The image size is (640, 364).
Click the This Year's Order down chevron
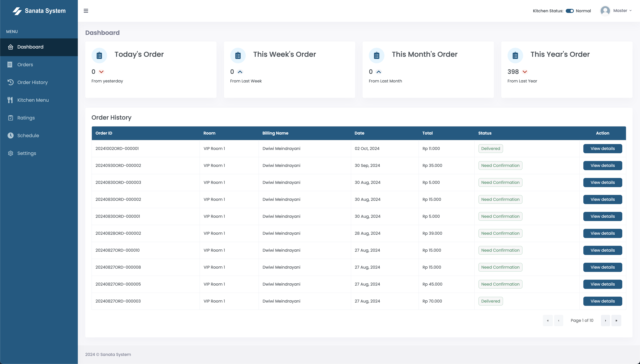525,72
